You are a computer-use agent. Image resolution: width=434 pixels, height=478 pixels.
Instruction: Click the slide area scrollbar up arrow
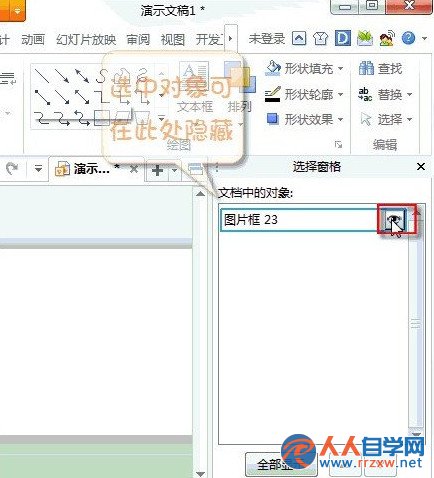coord(200,194)
